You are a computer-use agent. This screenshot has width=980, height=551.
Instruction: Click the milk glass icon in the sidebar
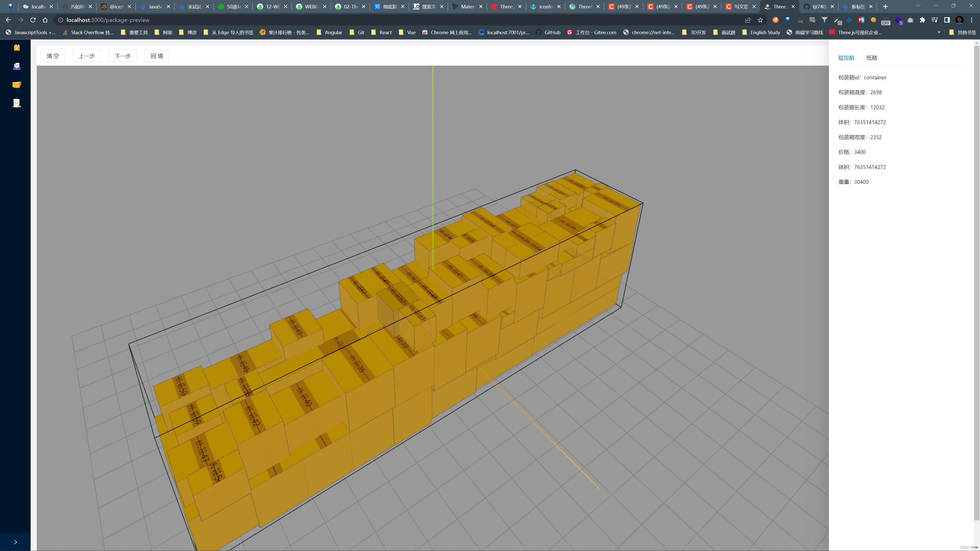coord(17,103)
